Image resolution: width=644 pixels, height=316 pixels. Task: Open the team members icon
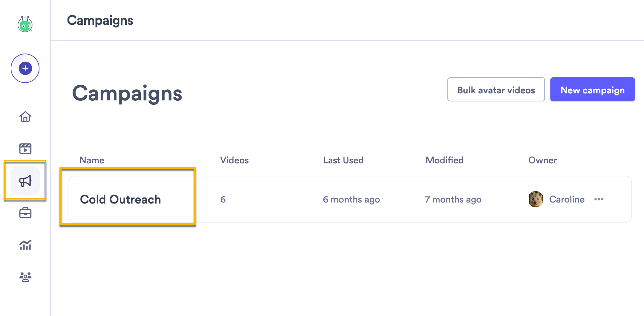coord(25,277)
